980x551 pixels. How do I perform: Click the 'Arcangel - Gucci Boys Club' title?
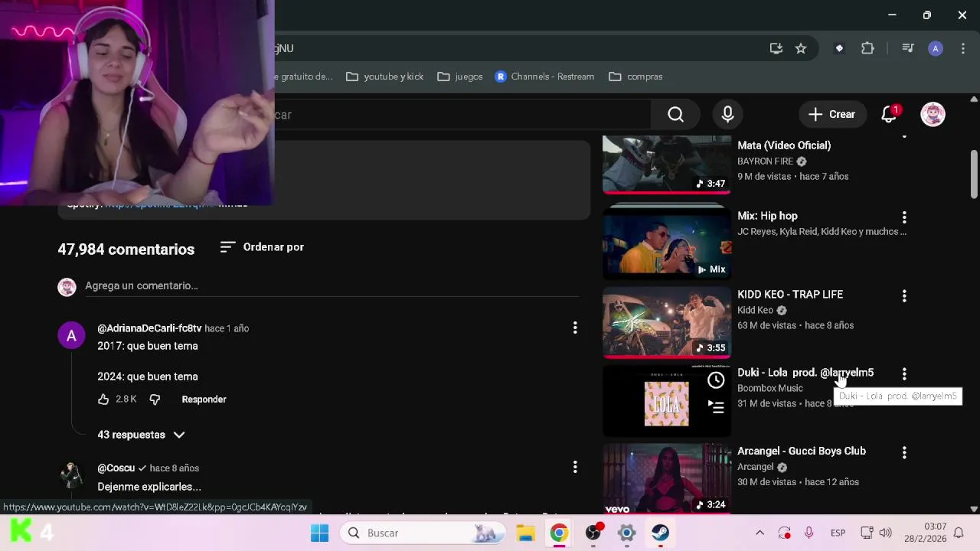tap(802, 452)
